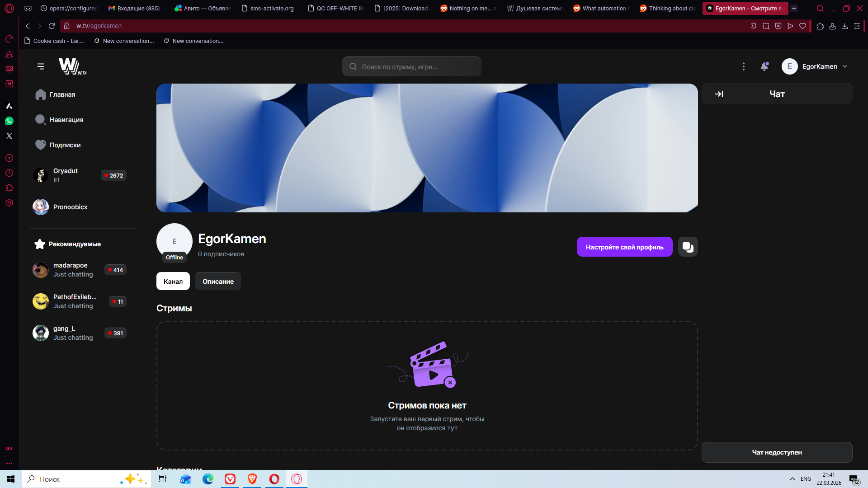Click the stream search input field
The height and width of the screenshot is (488, 868).
pyautogui.click(x=411, y=66)
